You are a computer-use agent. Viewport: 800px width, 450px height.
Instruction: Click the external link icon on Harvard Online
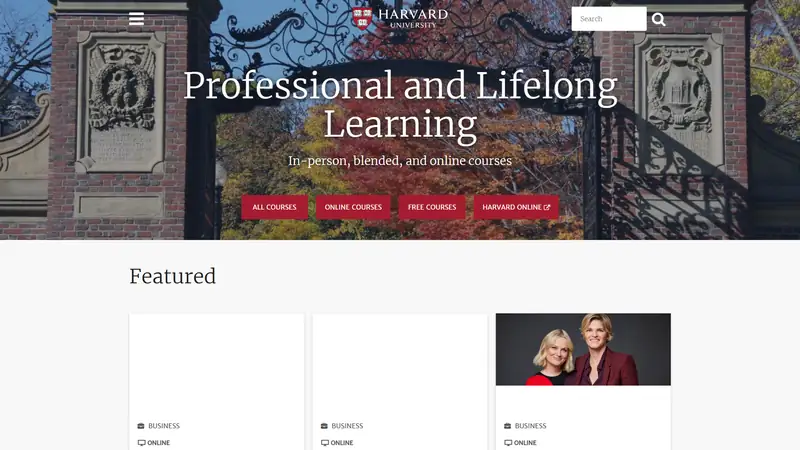(x=547, y=207)
